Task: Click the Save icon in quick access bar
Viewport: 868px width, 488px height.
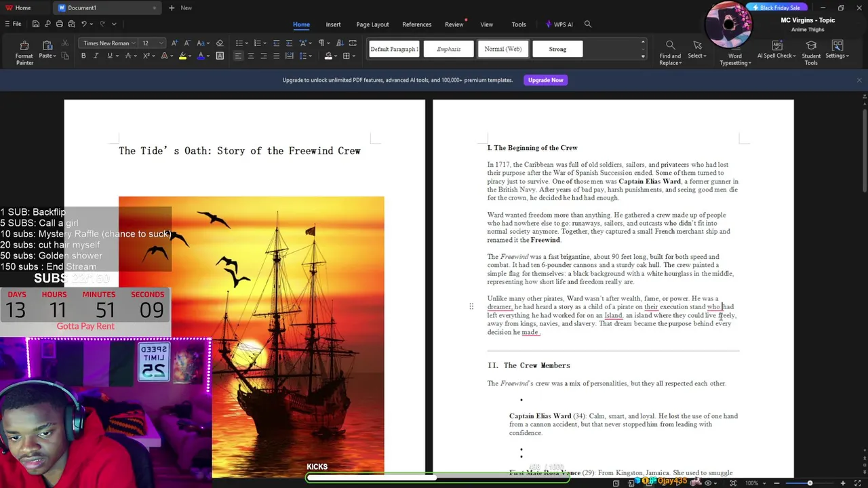Action: [35, 24]
